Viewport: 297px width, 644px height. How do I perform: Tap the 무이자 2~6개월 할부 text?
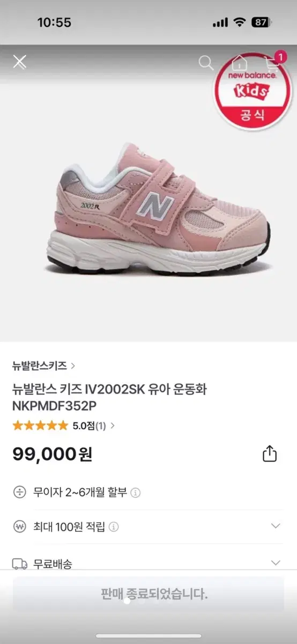80,492
